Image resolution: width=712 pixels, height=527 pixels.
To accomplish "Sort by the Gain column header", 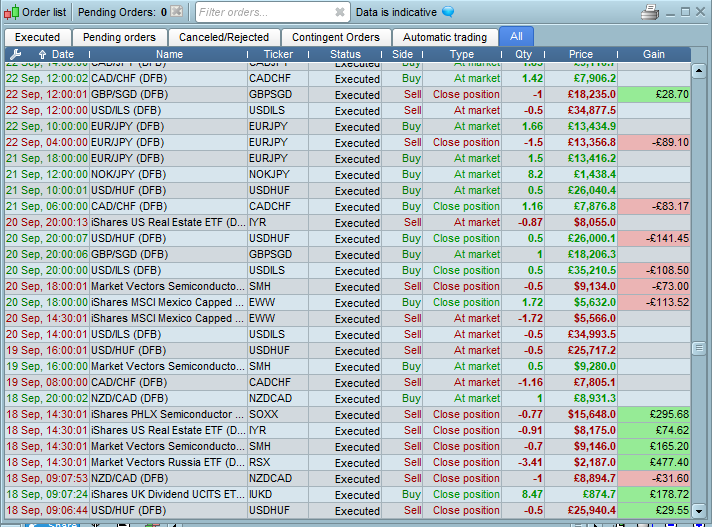I will coord(654,54).
